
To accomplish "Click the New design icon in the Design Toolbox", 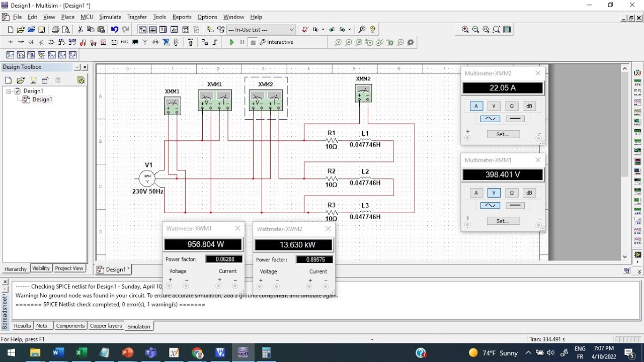I will (x=8, y=80).
